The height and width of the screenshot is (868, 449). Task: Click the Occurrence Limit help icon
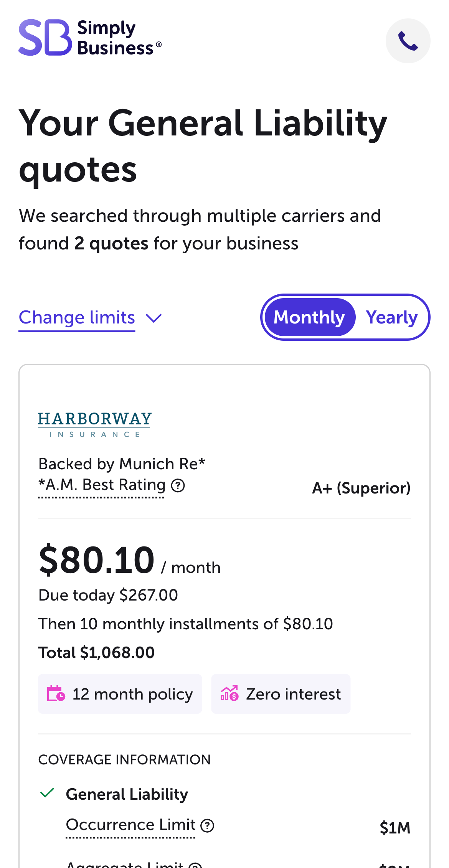coord(208,825)
